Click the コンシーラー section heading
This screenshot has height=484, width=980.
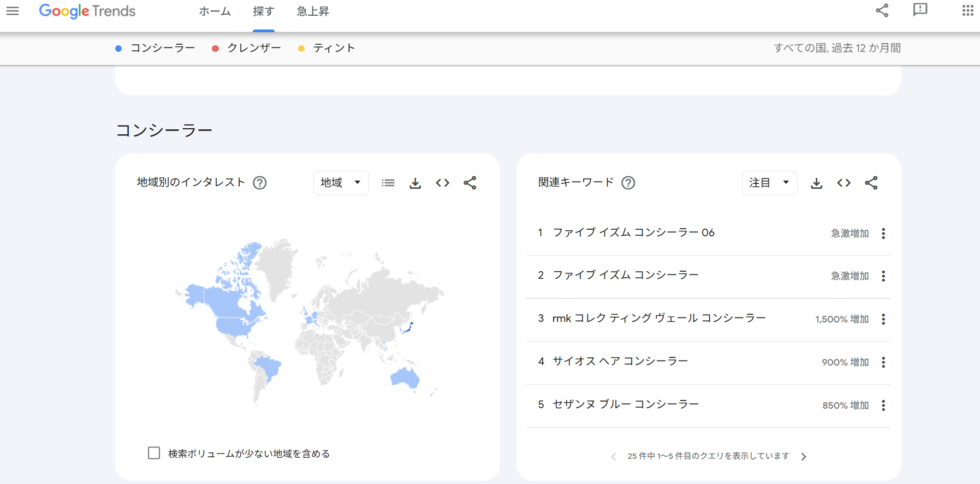tap(164, 130)
